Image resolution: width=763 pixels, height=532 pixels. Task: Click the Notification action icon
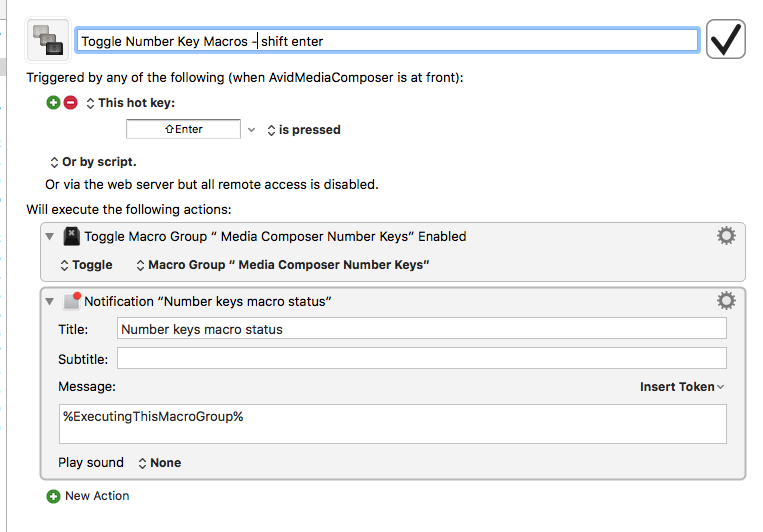[x=71, y=301]
